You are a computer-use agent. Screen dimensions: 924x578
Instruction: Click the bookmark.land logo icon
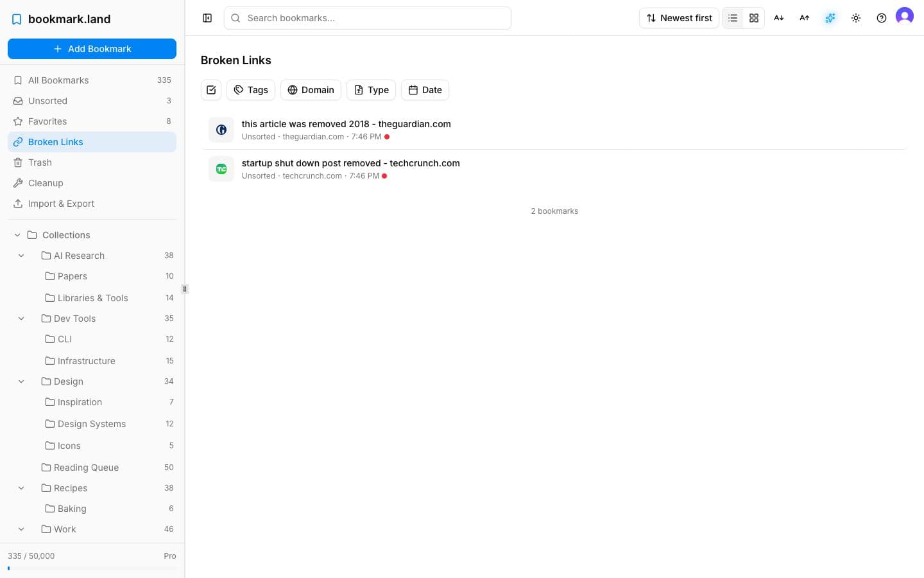click(17, 19)
